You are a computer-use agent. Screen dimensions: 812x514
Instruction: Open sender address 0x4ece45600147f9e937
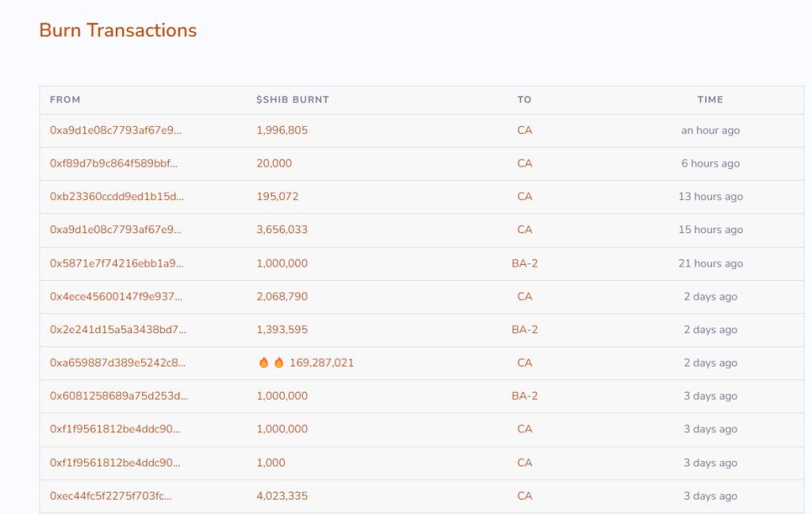click(116, 297)
